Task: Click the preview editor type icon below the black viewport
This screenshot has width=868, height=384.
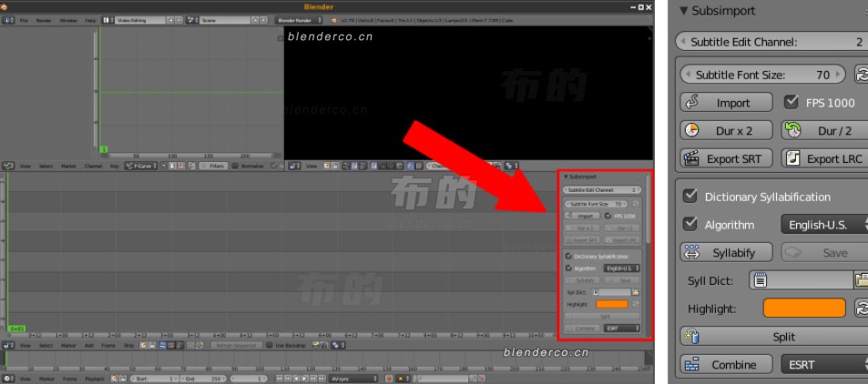Action: [294, 166]
